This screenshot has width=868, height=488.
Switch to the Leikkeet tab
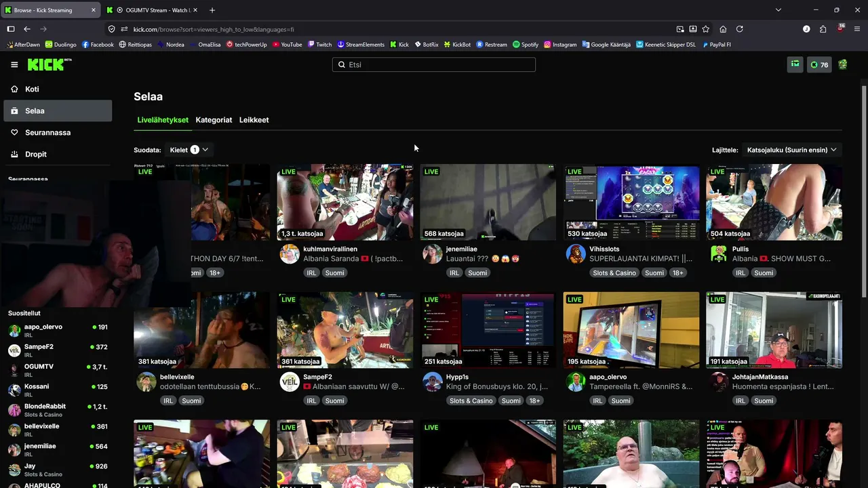[254, 120]
